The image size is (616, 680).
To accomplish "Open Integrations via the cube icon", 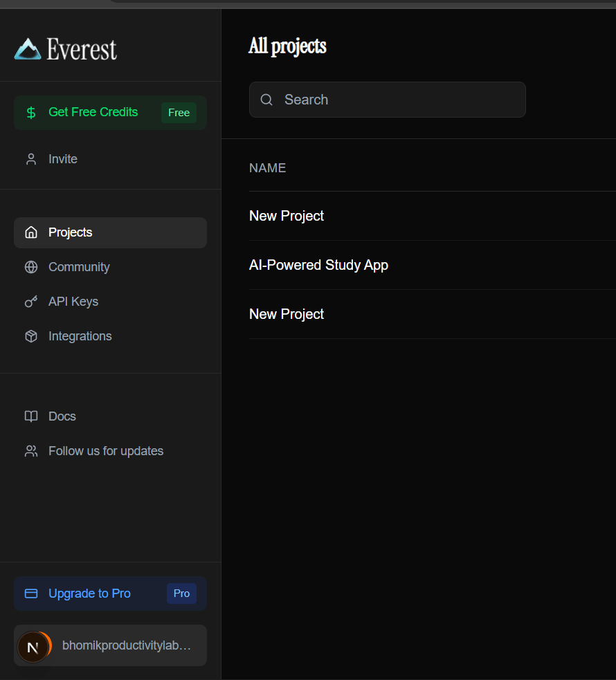I will (31, 336).
